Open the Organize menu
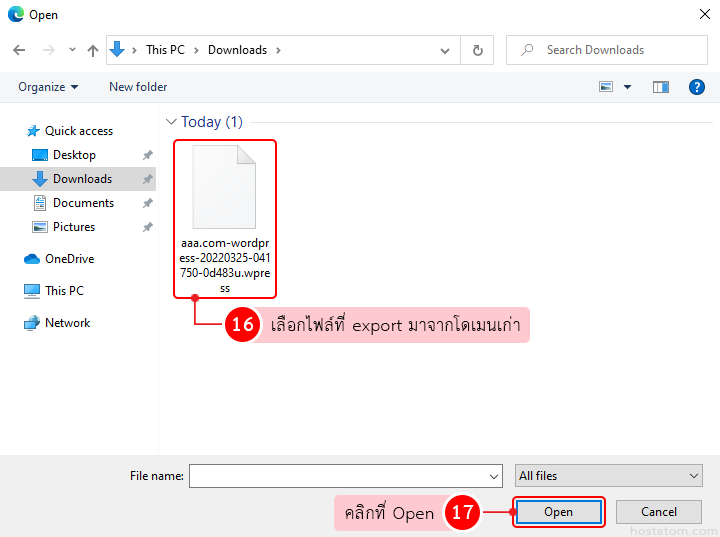This screenshot has width=720, height=537. 48,87
